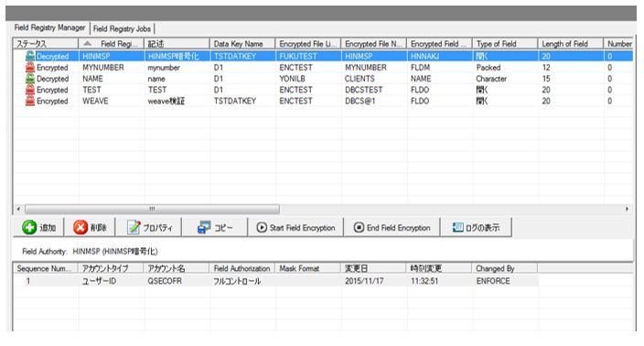The width and height of the screenshot is (644, 346).
Task: Click the left scroll arrow of the registry list
Action: click(x=18, y=209)
